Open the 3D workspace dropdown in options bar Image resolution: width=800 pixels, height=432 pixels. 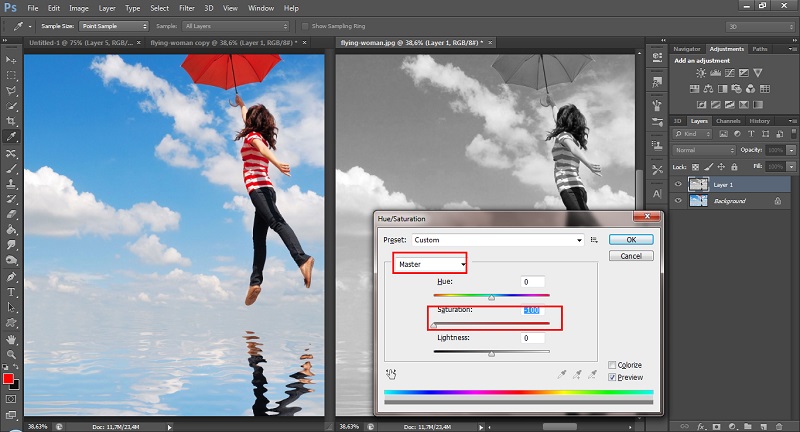click(x=760, y=26)
